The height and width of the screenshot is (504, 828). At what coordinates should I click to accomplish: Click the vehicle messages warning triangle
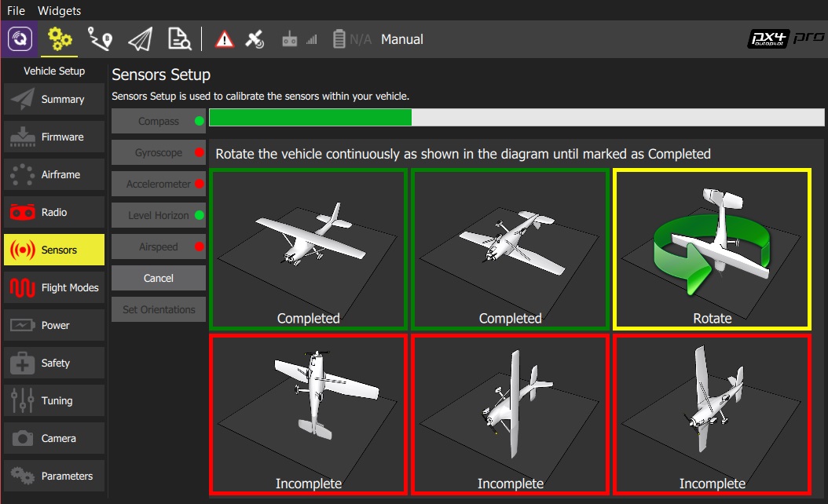(x=224, y=38)
